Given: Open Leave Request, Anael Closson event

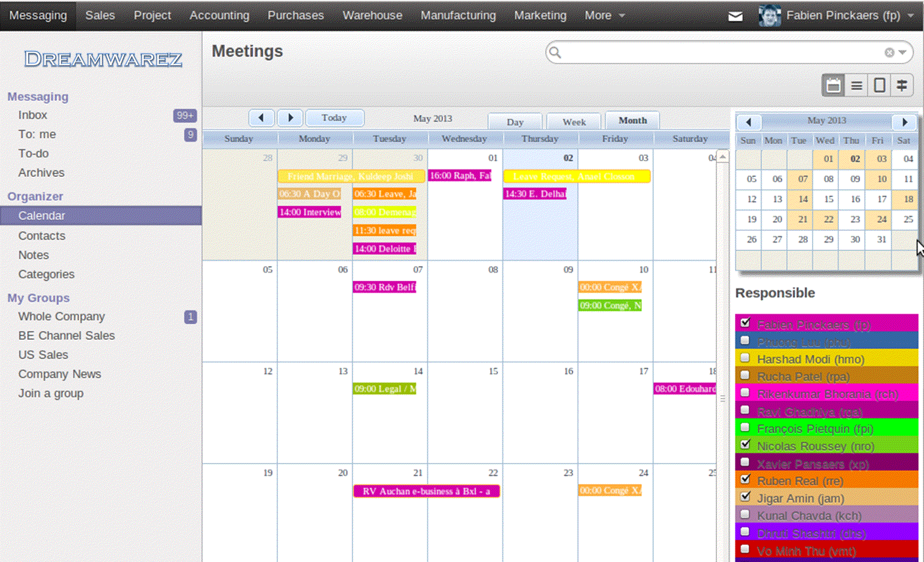Looking at the screenshot, I should [x=577, y=176].
